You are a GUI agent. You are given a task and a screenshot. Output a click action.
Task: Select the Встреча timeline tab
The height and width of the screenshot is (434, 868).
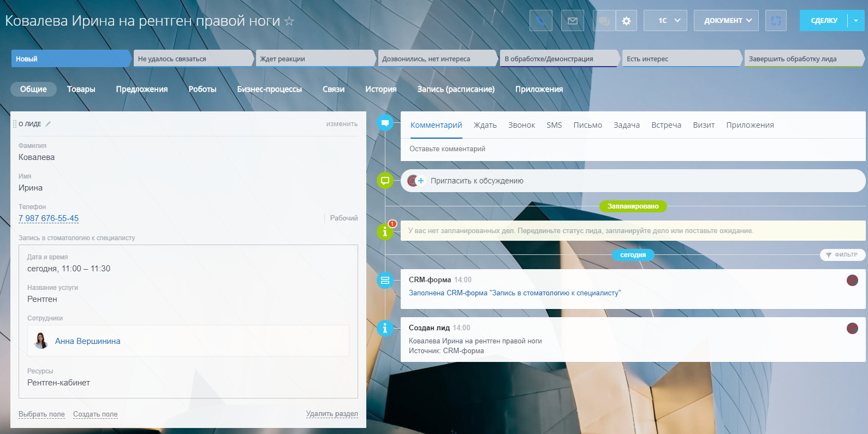click(x=666, y=125)
